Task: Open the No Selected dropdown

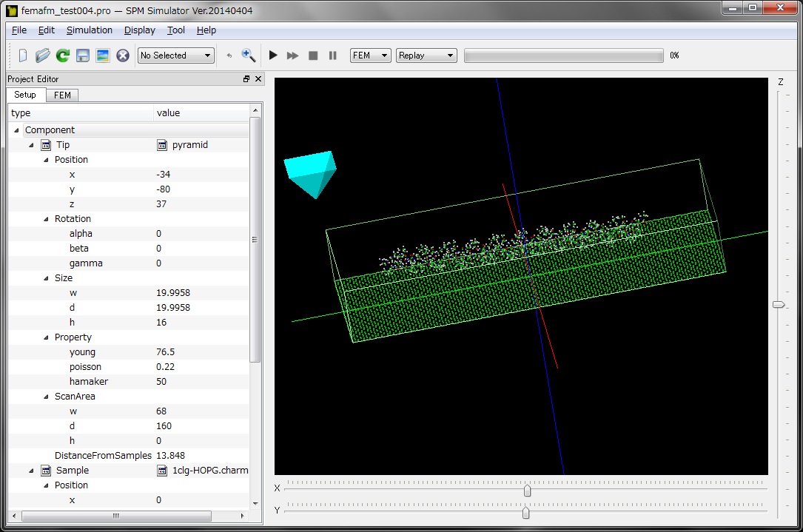Action: 176,55
